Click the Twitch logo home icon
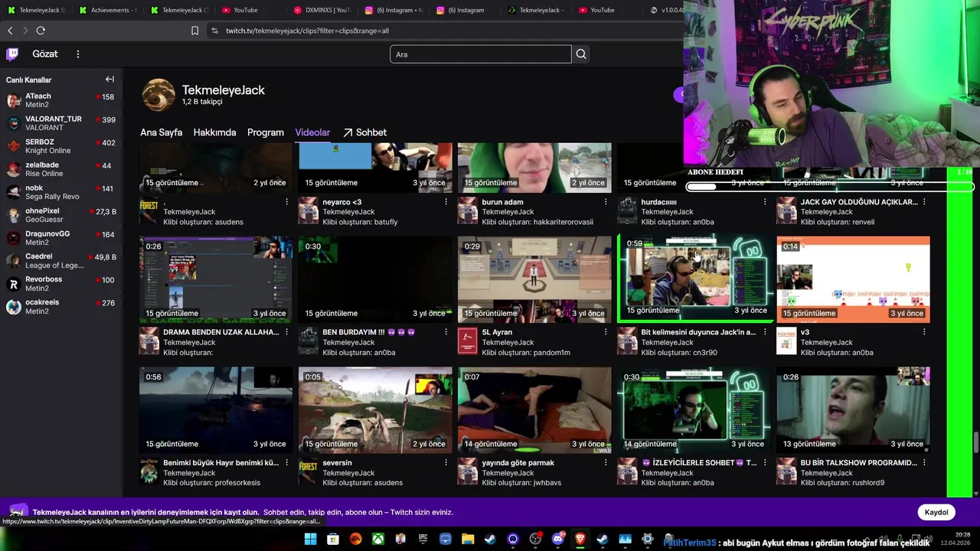The width and height of the screenshot is (980, 551). (x=12, y=54)
